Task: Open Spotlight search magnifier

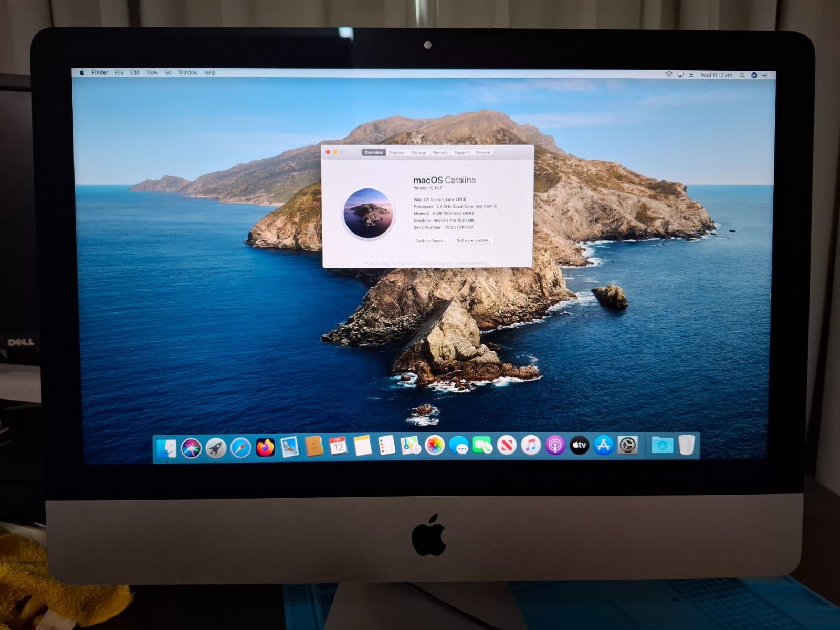Action: click(x=742, y=76)
